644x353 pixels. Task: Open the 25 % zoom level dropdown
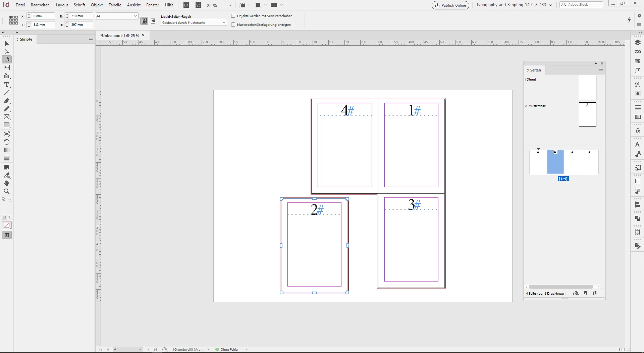click(230, 5)
